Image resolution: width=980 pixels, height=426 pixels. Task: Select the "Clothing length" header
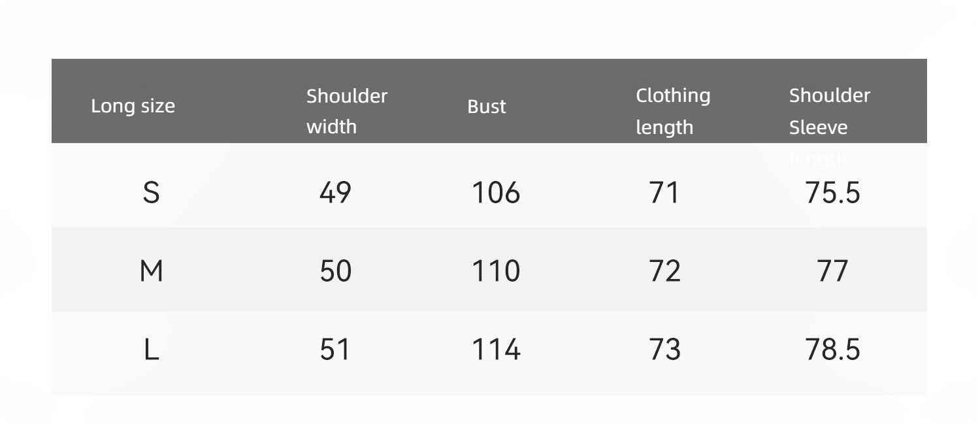[x=673, y=111]
